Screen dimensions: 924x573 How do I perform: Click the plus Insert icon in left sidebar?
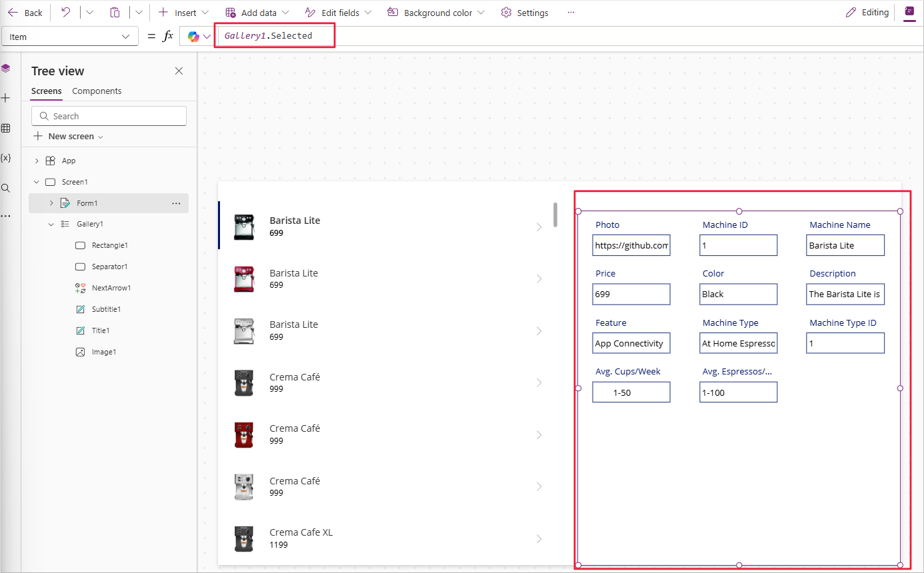[6, 98]
